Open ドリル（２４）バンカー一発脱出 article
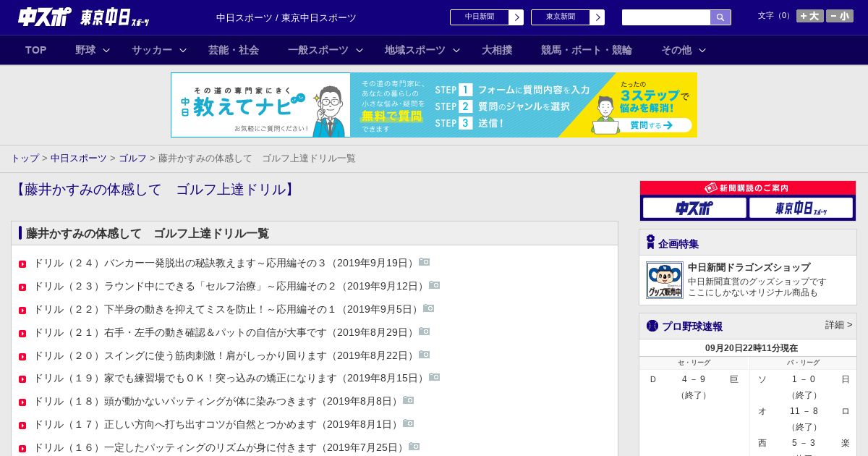This screenshot has height=456, width=868. [225, 263]
